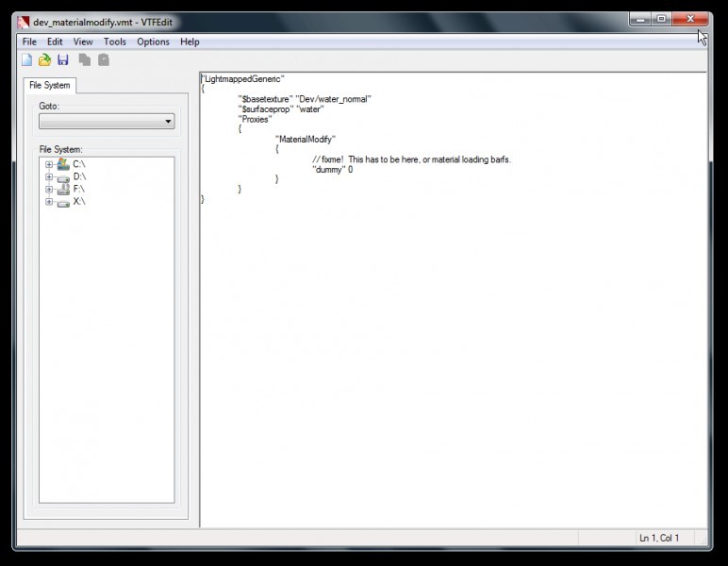Expand the C:\ drive node

tap(49, 164)
